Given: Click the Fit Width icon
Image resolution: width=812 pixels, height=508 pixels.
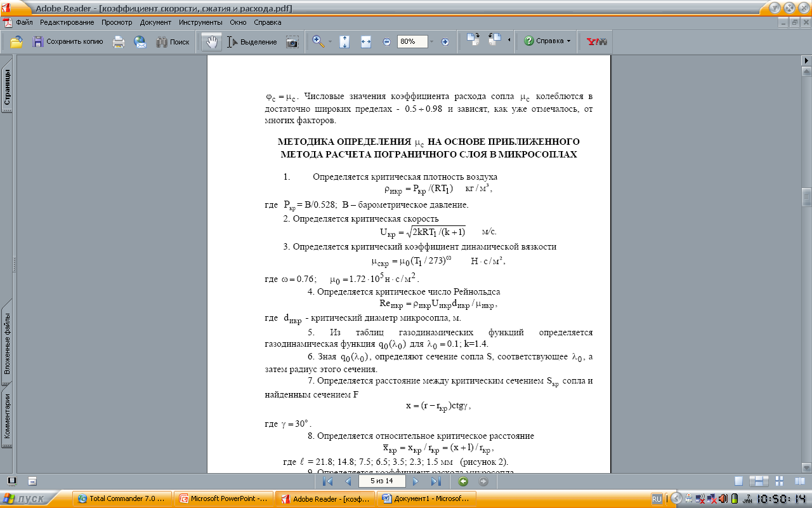Looking at the screenshot, I should 365,42.
